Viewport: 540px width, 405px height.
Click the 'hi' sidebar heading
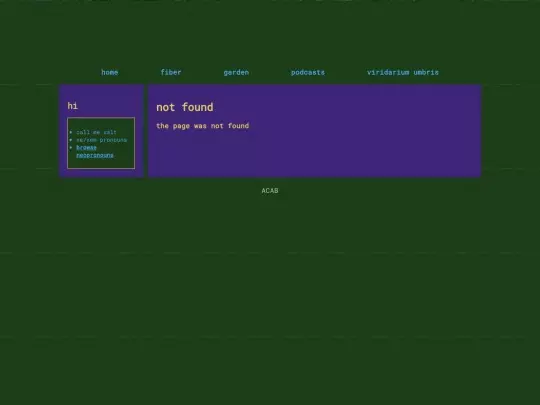point(73,106)
